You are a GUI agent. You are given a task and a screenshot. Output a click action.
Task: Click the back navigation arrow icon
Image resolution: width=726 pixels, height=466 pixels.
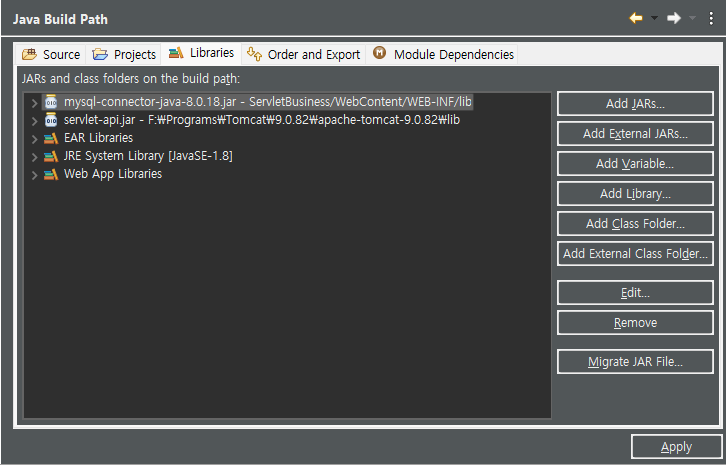coord(636,19)
